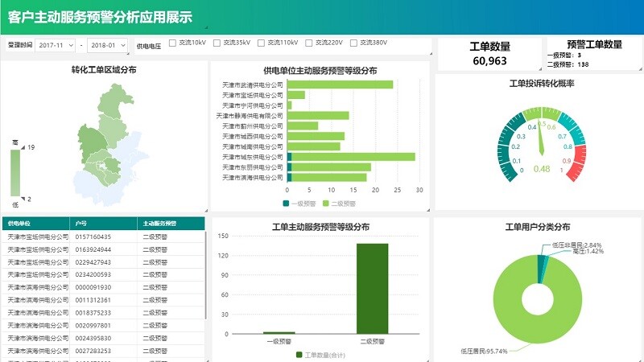
Task: Click 二级预警 legend icon in unit chart
Action: pos(326,204)
